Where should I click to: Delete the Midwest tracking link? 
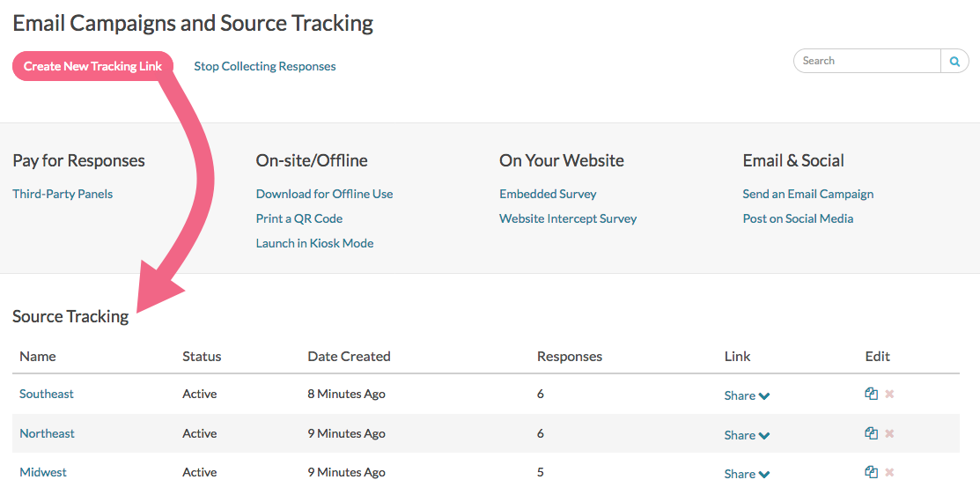coord(889,472)
